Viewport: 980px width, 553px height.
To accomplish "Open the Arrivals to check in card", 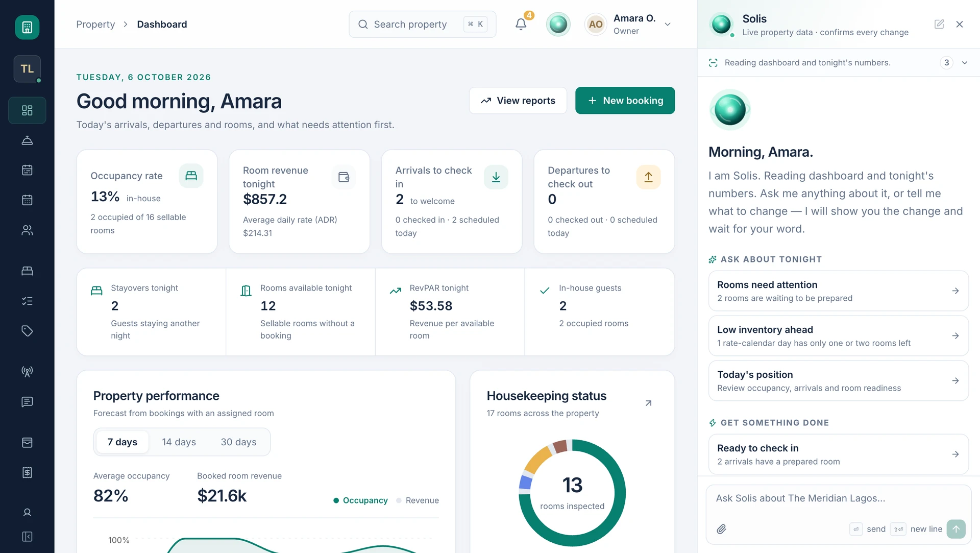I will pyautogui.click(x=452, y=202).
